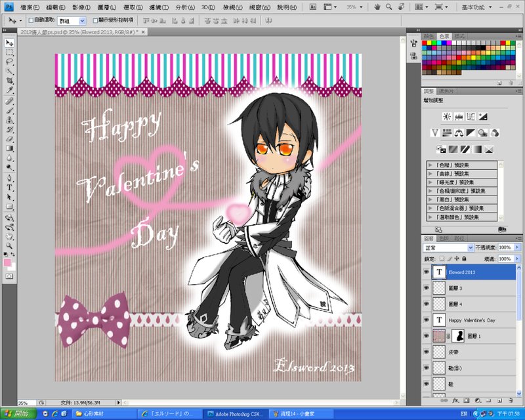Select the Hand tool in toolbox
The height and width of the screenshot is (420, 525).
9,236
